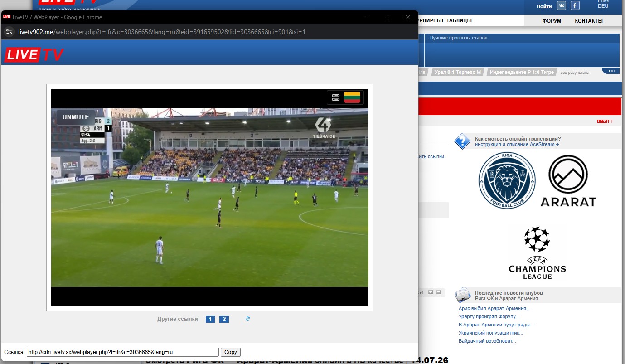Viewport: 625px width, 364px height.
Task: Open the КОНТАКТЫ menu item
Action: point(589,21)
